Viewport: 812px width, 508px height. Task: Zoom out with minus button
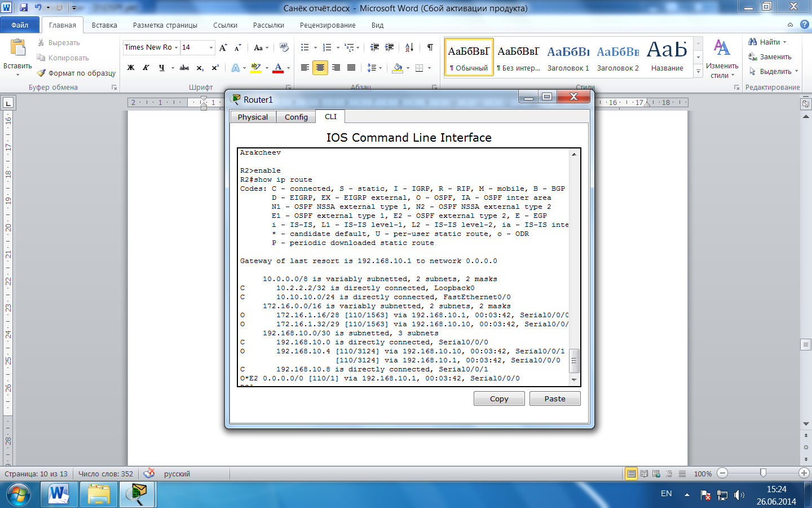point(723,473)
